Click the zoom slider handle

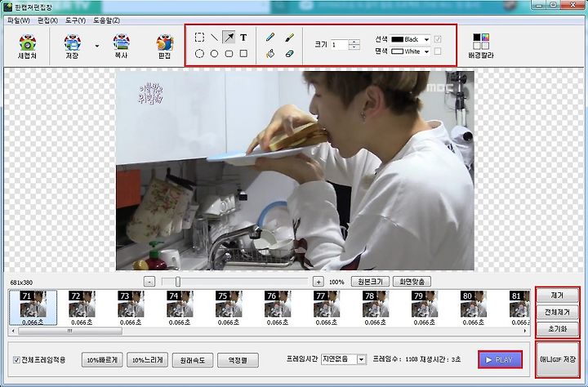tap(178, 282)
